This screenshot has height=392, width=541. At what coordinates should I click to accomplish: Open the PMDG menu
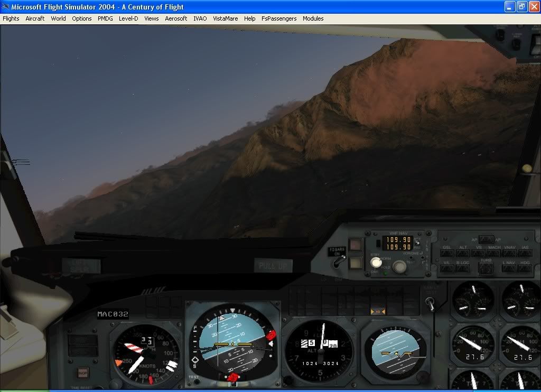tap(105, 18)
